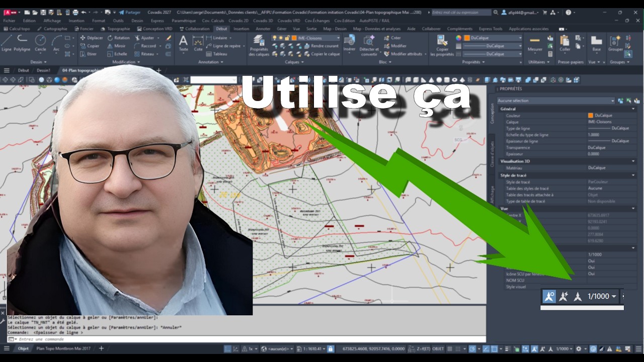Open Aucune sélection dropdown in Propriétés

point(556,101)
